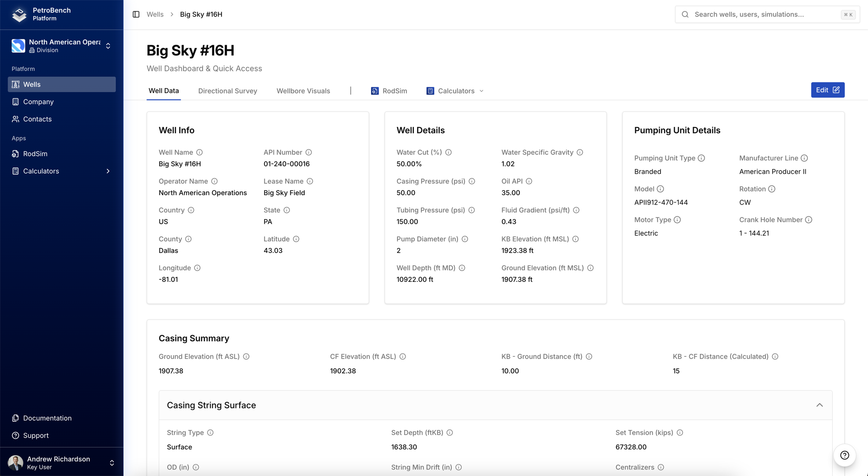The image size is (868, 476).
Task: Show info for Pump Diameter (in)
Action: (x=465, y=239)
